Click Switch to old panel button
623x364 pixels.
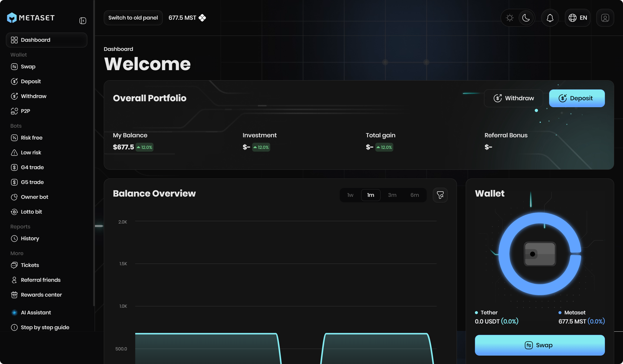(133, 18)
